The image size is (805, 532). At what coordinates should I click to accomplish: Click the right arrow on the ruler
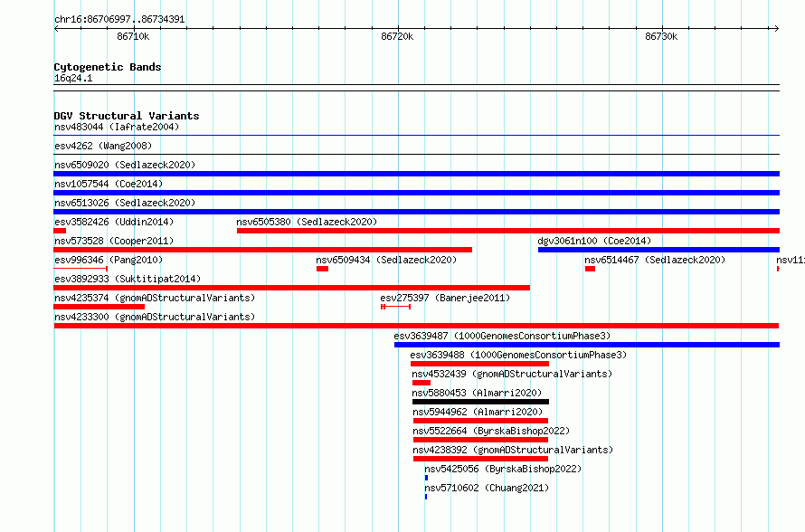pyautogui.click(x=777, y=29)
